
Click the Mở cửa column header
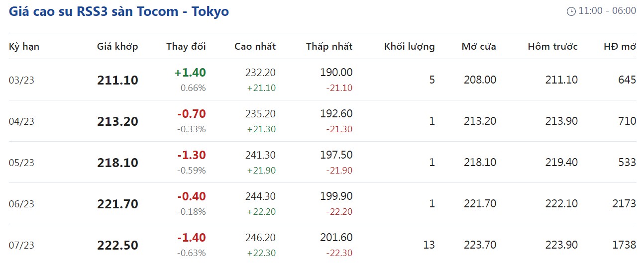[479, 47]
